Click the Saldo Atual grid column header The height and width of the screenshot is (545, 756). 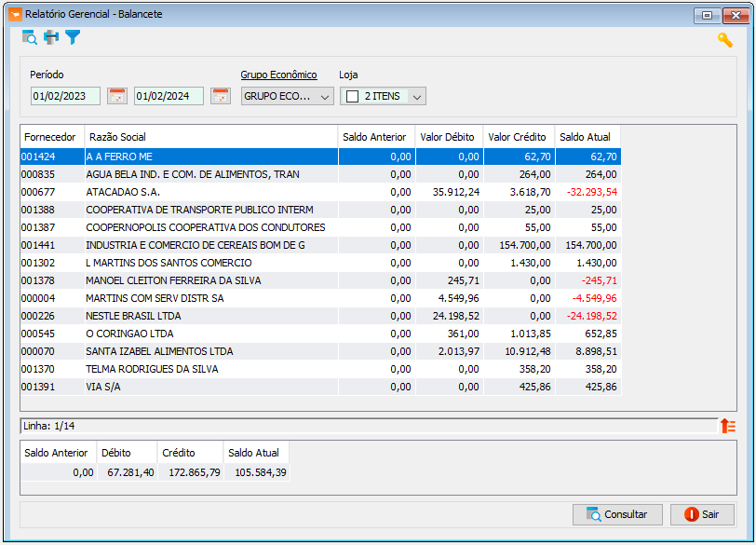click(x=587, y=137)
